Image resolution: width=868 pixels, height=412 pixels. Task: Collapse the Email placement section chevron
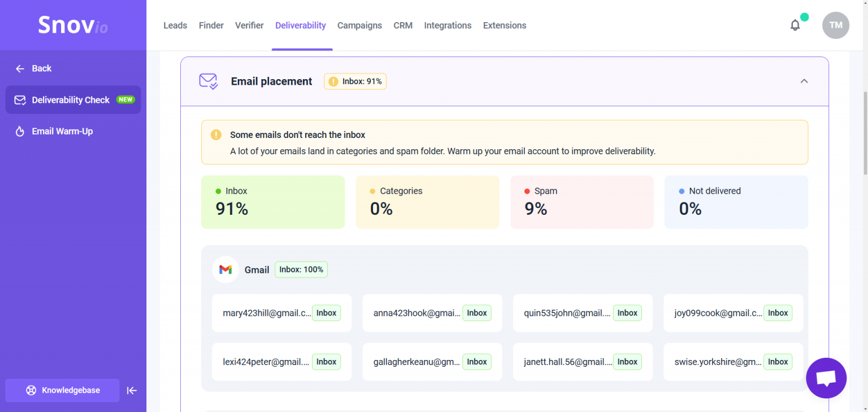pos(804,81)
